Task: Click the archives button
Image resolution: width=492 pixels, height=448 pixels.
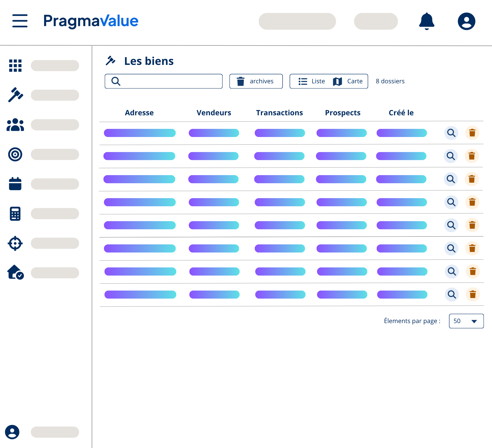Action: (256, 81)
